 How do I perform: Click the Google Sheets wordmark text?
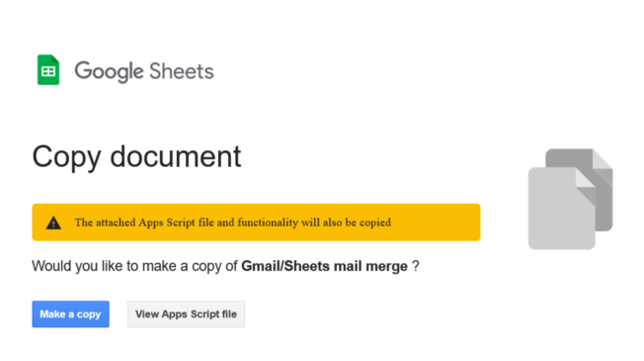[144, 71]
